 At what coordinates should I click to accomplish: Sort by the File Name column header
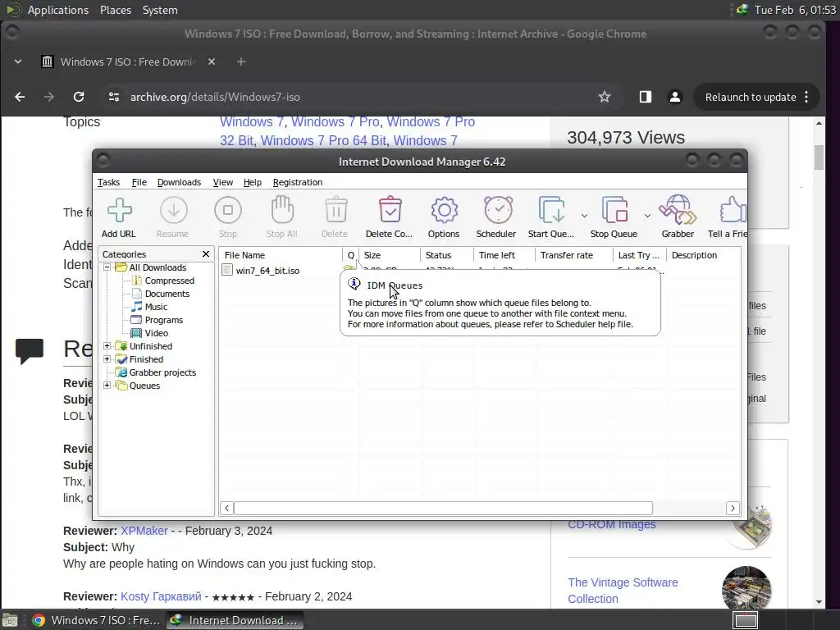pos(281,255)
